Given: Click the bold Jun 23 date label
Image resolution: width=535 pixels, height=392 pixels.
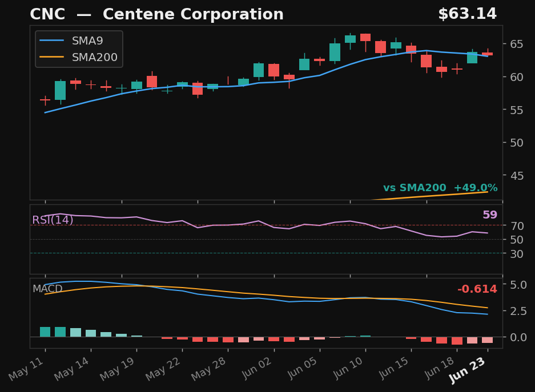Looking at the screenshot, I should [468, 370].
